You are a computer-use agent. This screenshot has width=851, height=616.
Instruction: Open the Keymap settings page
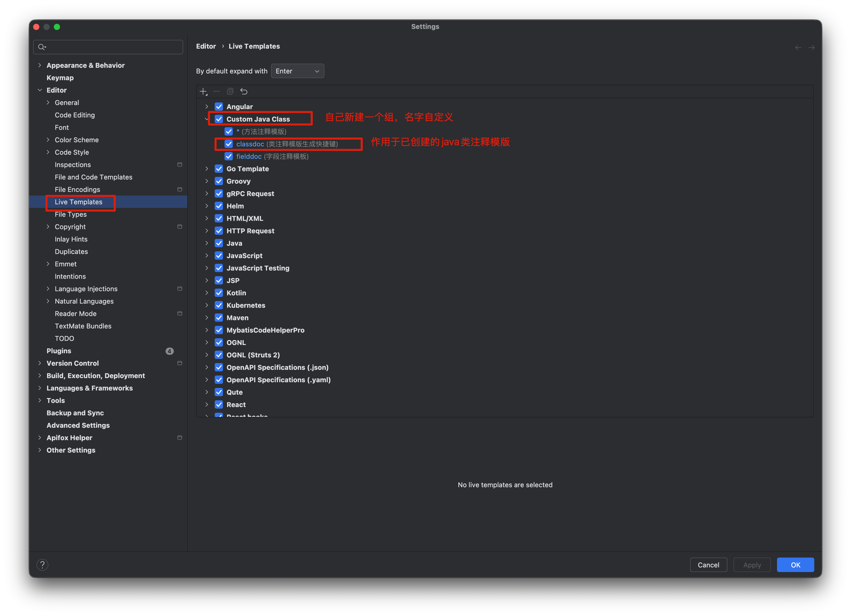(x=60, y=78)
